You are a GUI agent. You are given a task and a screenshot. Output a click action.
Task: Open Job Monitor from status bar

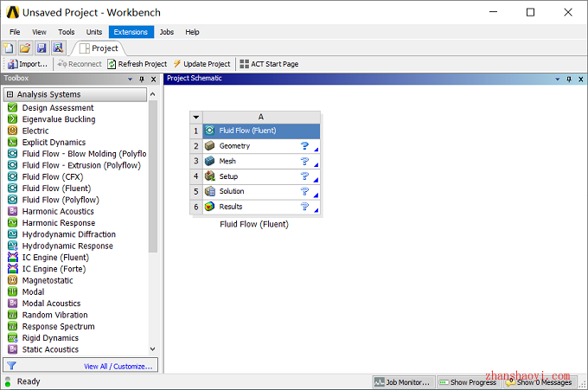click(404, 382)
